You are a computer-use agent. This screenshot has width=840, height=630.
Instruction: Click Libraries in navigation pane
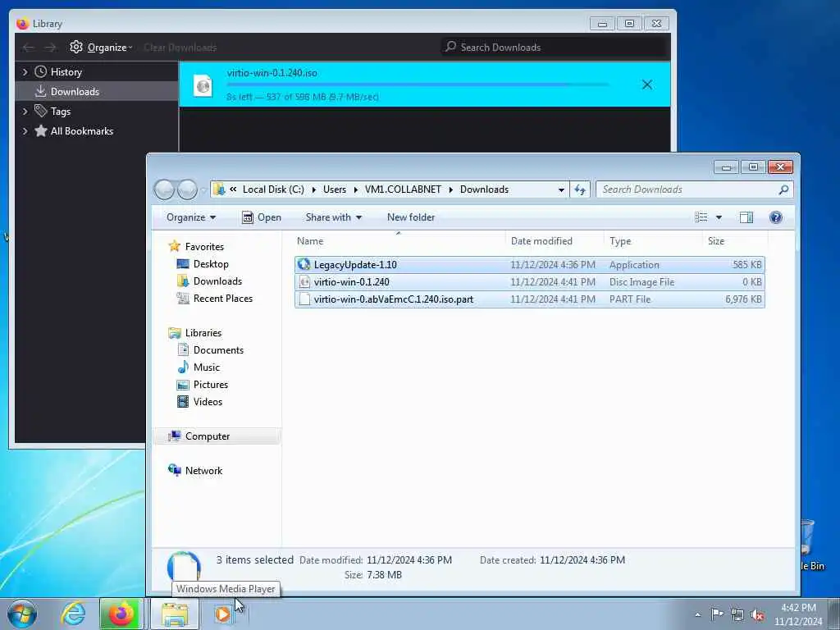click(203, 333)
